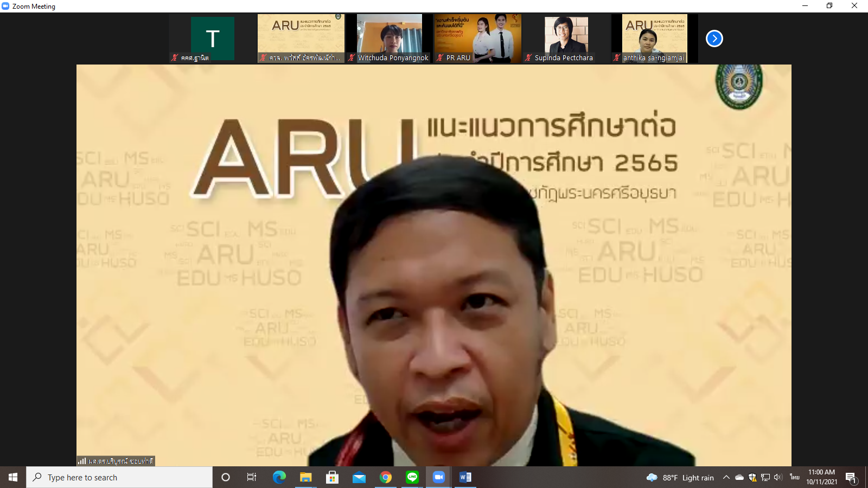This screenshot has height=488, width=868.
Task: Switch to Microsoft Word from the taskbar
Action: click(465, 477)
